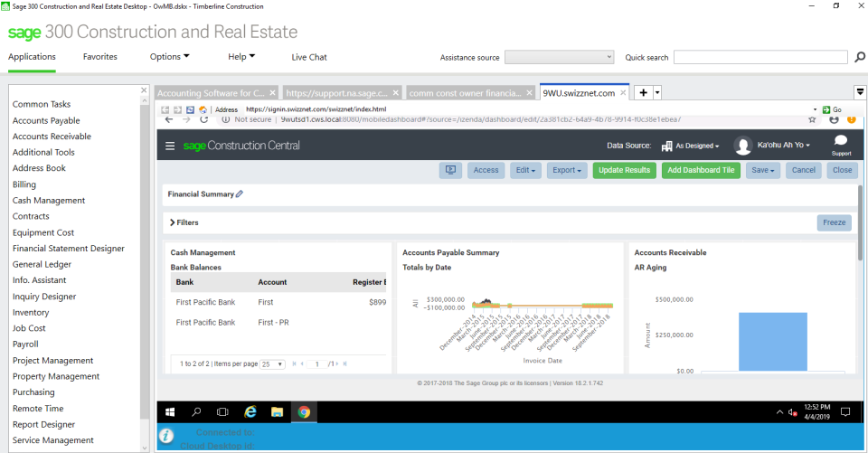Open Task View in the remote taskbar
Viewport: 868px width, 453px height.
tap(222, 412)
